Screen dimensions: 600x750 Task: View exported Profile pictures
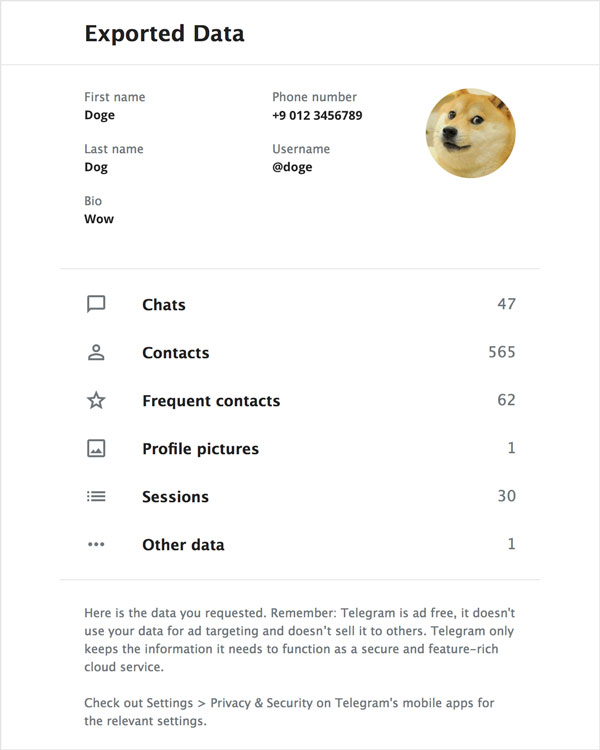click(200, 449)
